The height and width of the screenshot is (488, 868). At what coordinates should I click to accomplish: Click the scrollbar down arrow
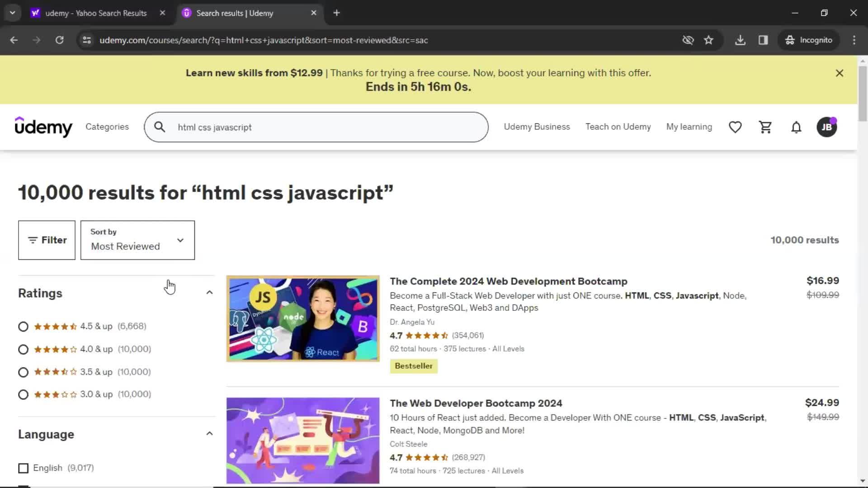[x=863, y=482]
